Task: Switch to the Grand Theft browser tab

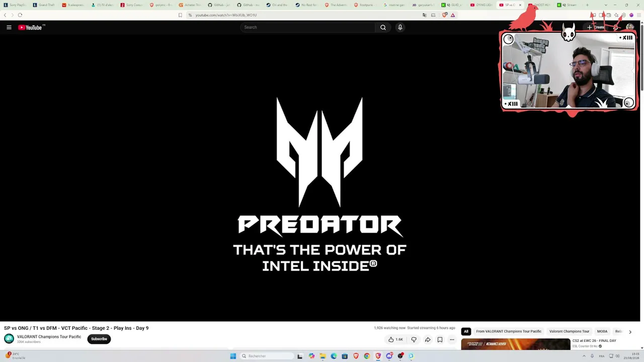Action: 44,5
